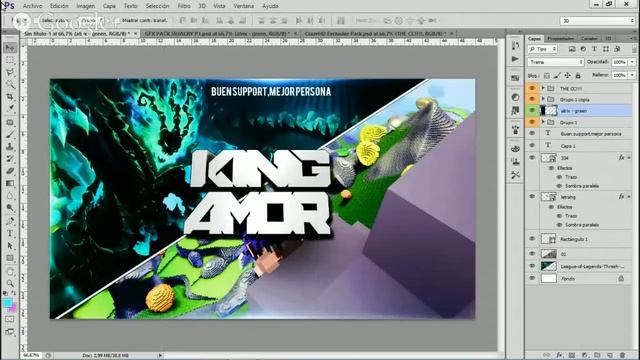Expand the 'THE CO!!!' layer group

tap(543, 88)
